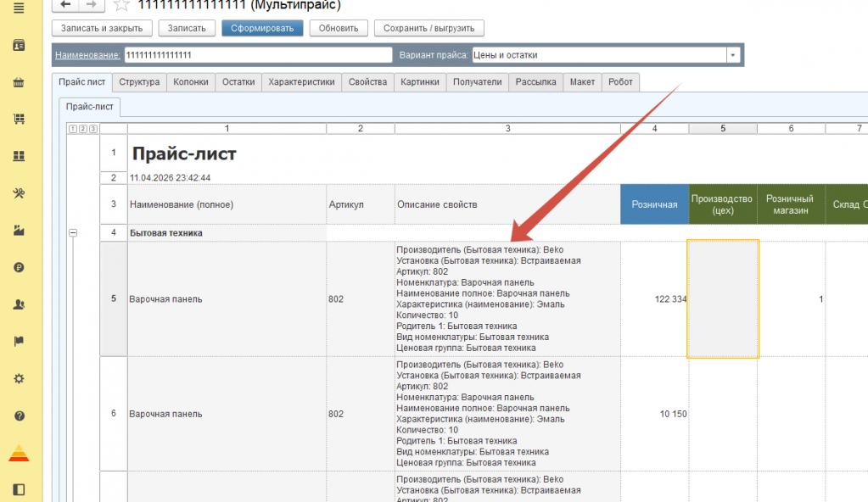868x502 pixels.
Task: Select spreadsheet column header 6
Action: click(x=791, y=128)
